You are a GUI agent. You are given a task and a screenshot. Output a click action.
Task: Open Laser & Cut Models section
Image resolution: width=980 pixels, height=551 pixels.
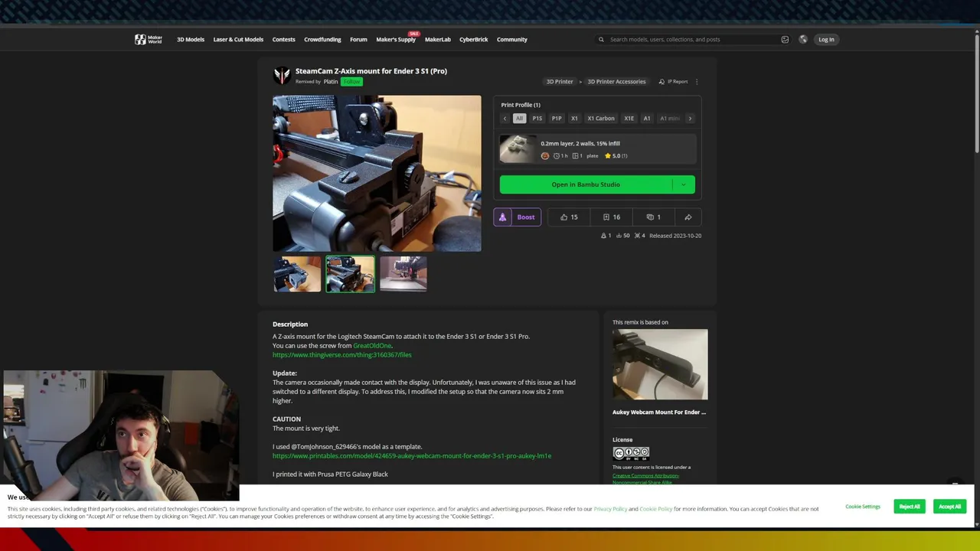tap(238, 39)
